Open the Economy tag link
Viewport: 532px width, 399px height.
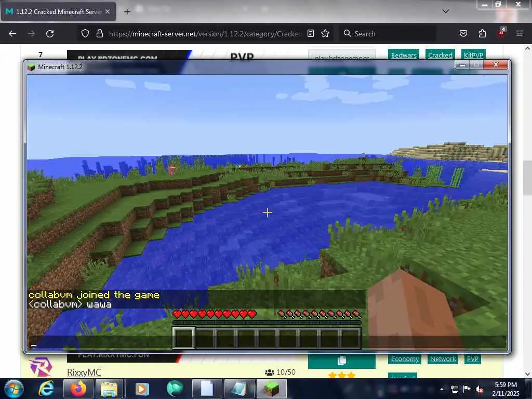click(405, 358)
